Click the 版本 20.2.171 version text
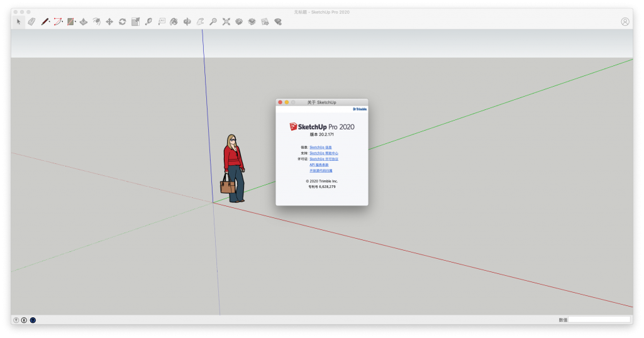This screenshot has height=338, width=644. [x=321, y=134]
